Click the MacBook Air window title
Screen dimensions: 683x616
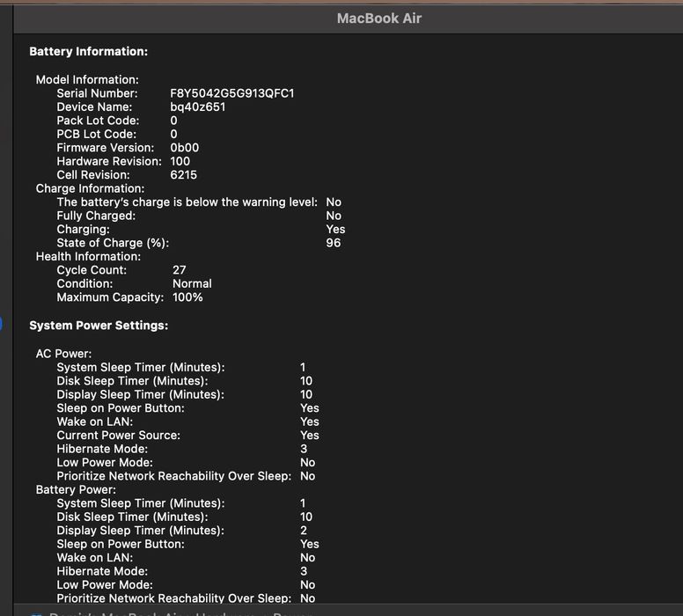[379, 18]
